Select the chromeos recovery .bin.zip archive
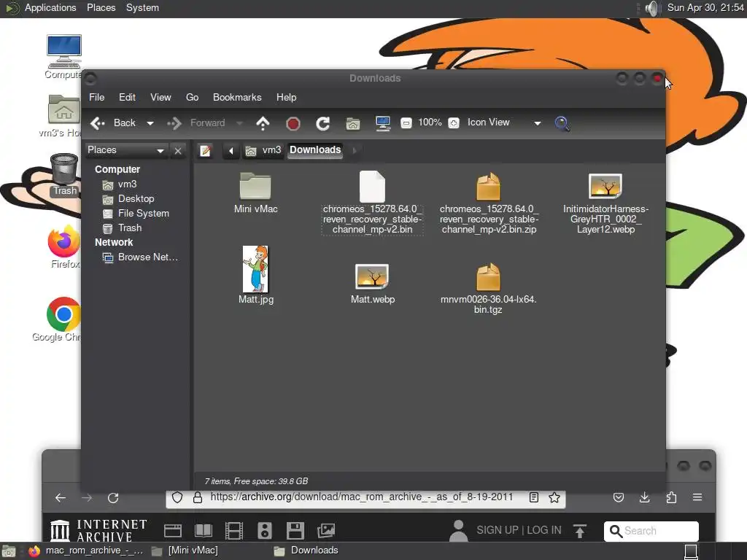The width and height of the screenshot is (747, 560). click(x=488, y=203)
